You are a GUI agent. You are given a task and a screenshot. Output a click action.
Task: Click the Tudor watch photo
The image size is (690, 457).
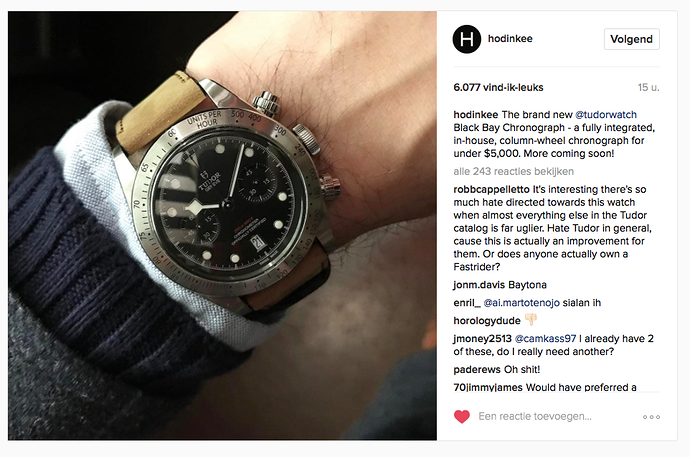pos(222,225)
